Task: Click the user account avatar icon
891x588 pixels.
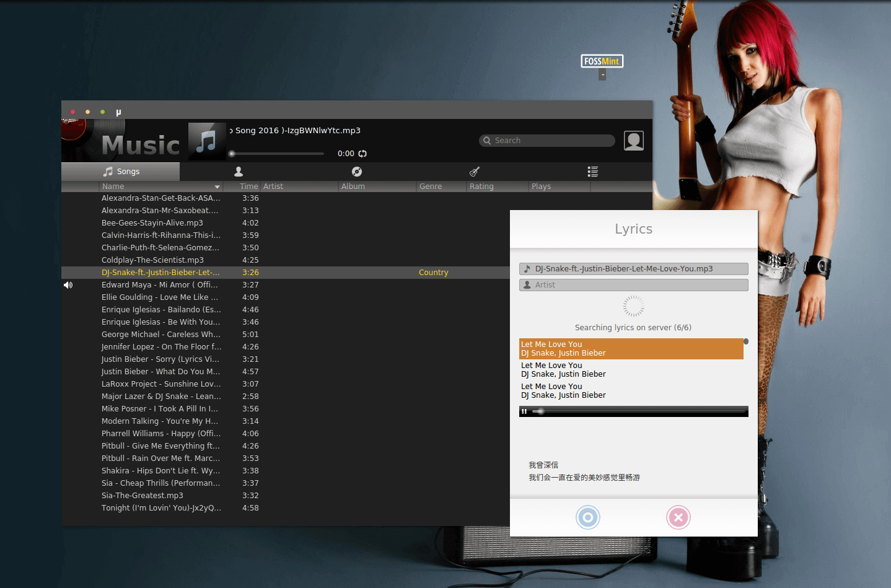Action: coord(634,141)
